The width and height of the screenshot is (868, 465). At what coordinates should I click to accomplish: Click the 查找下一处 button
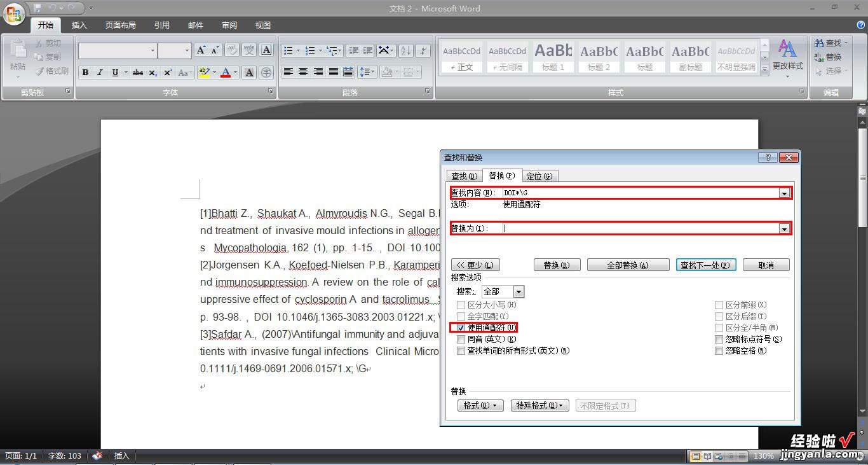pos(706,265)
